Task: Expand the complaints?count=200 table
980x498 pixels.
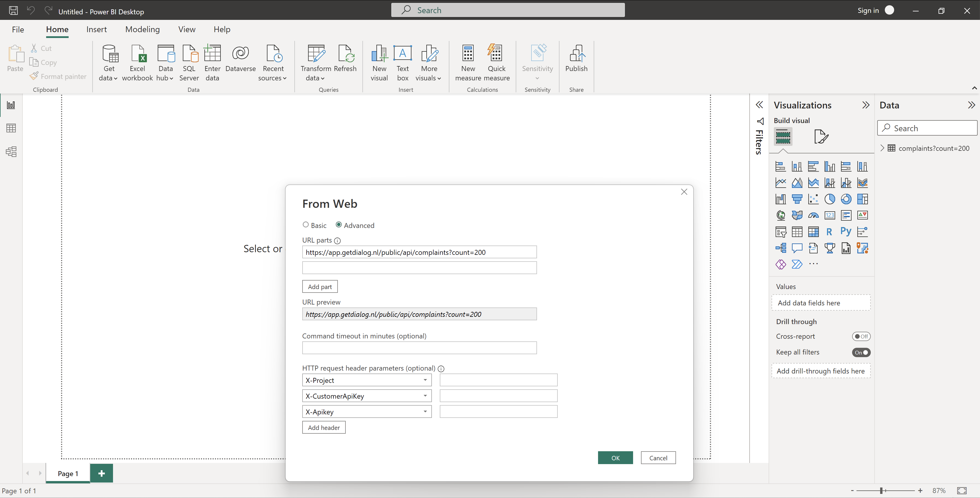Action: coord(882,148)
